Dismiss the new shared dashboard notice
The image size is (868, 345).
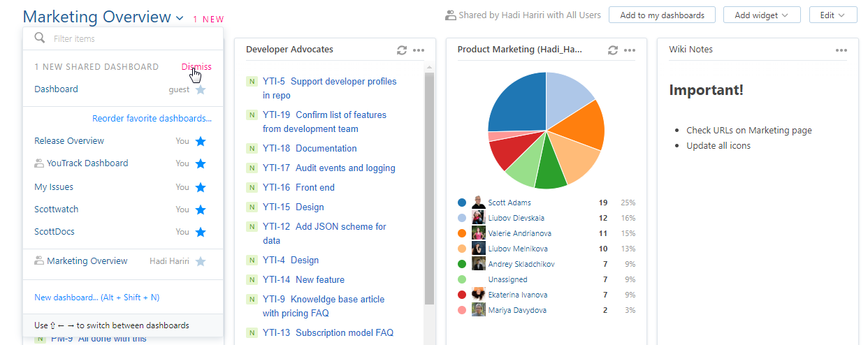coord(196,67)
